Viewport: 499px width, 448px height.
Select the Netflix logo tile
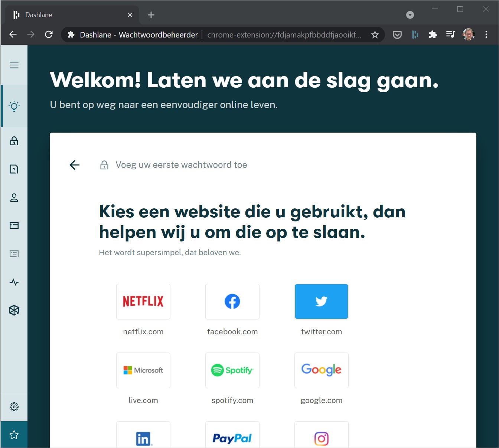pos(143,301)
